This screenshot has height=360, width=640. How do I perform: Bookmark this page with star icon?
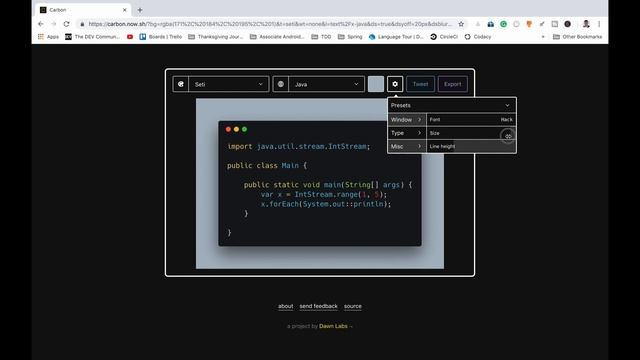[461, 24]
